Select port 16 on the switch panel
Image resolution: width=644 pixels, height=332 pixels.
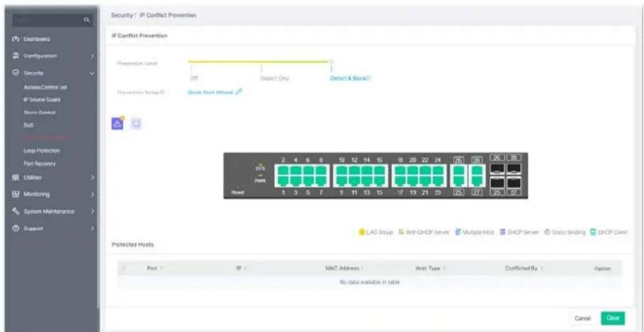click(x=379, y=170)
